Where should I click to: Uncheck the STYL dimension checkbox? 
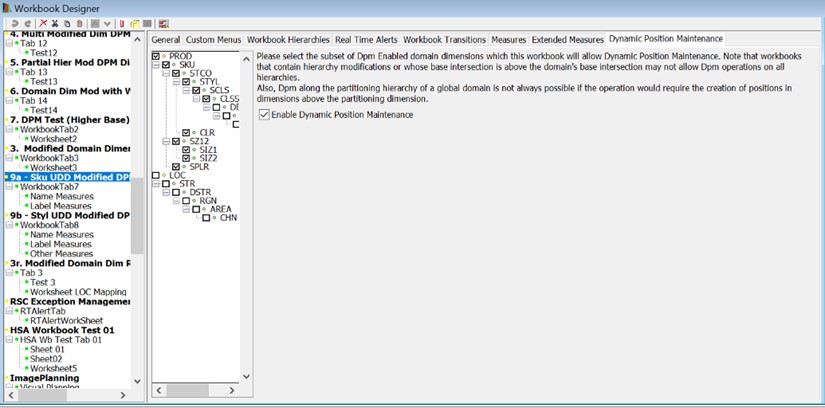click(x=186, y=82)
